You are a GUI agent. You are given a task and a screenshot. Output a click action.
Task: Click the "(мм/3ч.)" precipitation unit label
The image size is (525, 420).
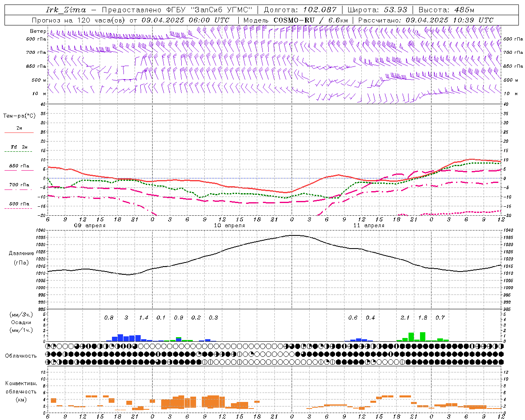(21, 315)
